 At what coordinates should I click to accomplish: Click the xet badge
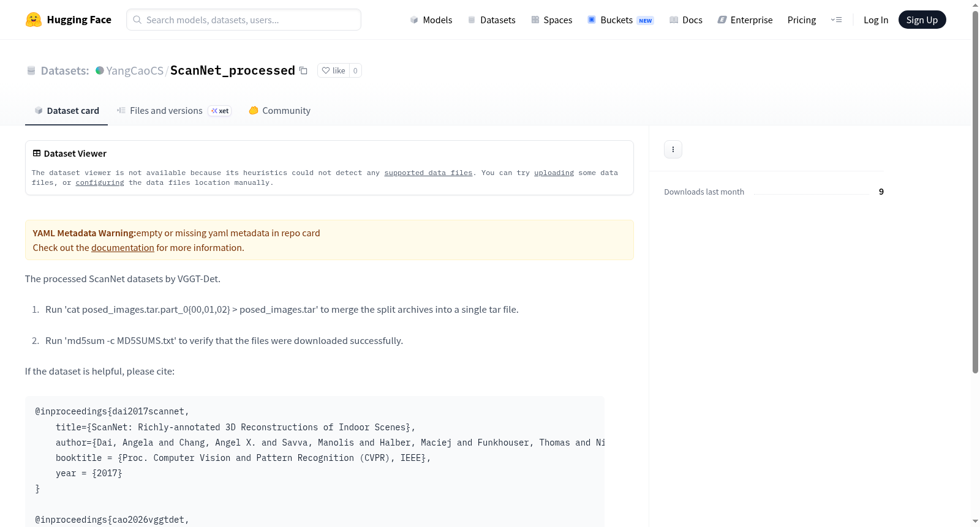(220, 111)
